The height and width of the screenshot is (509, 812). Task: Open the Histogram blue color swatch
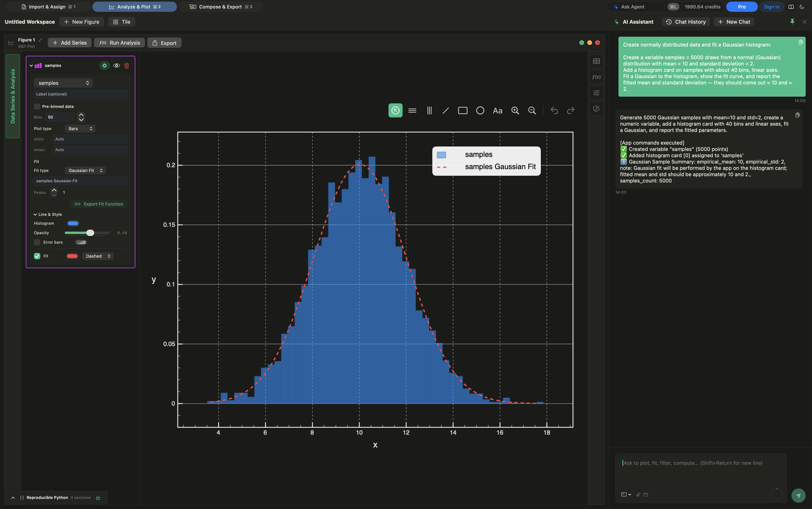[73, 224]
